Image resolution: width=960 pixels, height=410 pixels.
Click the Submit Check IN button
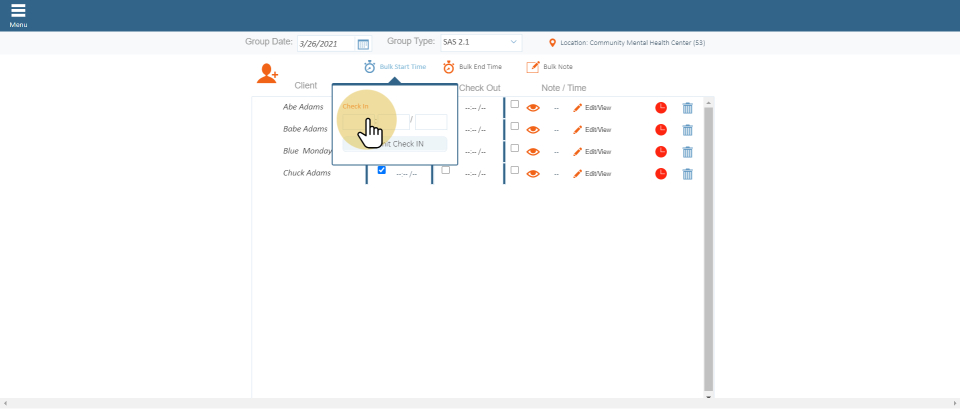click(x=395, y=144)
